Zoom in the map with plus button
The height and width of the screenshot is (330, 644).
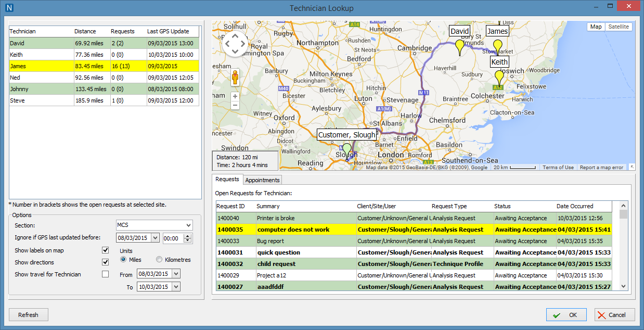(235, 96)
